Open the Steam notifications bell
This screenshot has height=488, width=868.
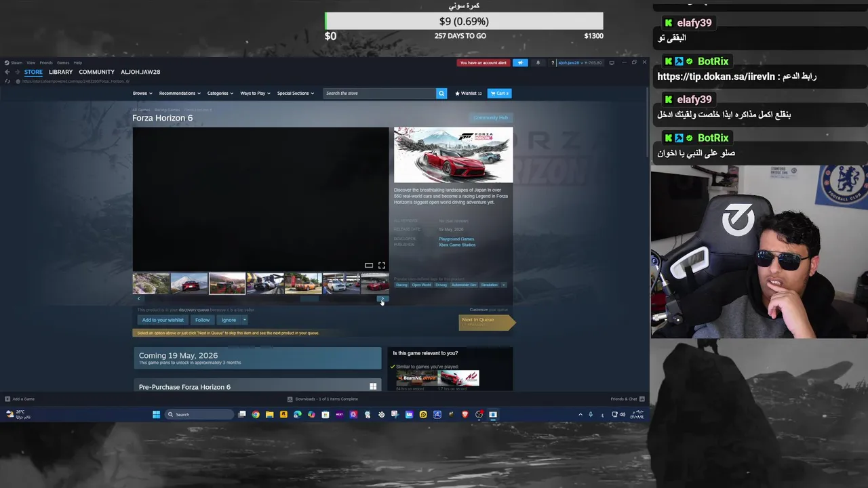pyautogui.click(x=538, y=63)
